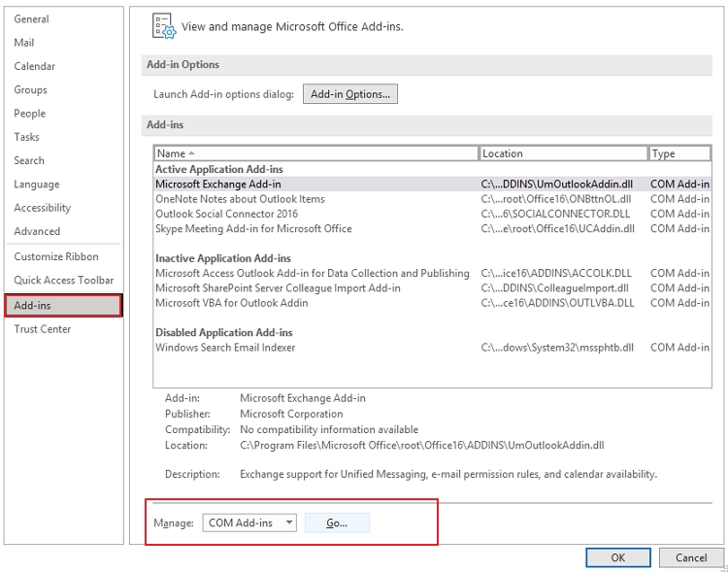Open Customize Ribbon settings
The image size is (728, 572).
55,256
